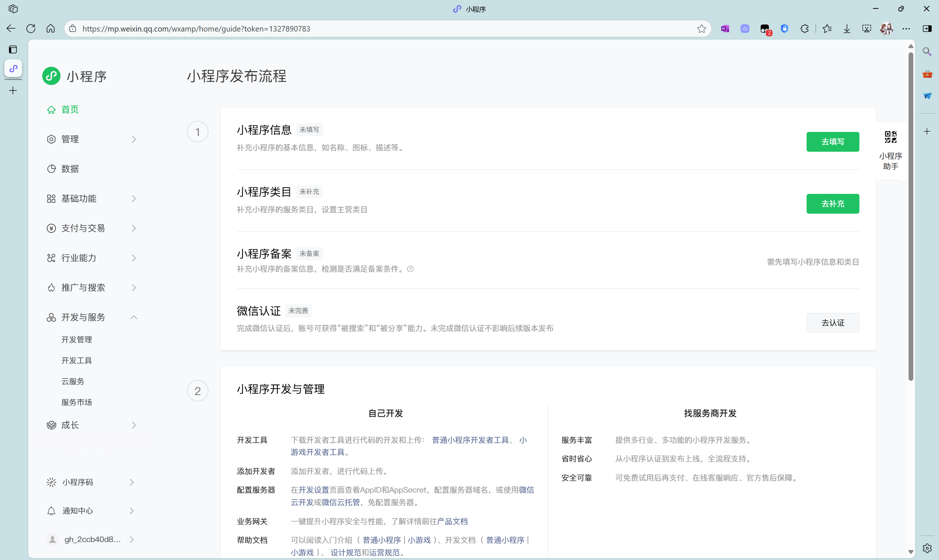939x560 pixels.
Task: Expand the 通知中心 menu
Action: tap(91, 511)
